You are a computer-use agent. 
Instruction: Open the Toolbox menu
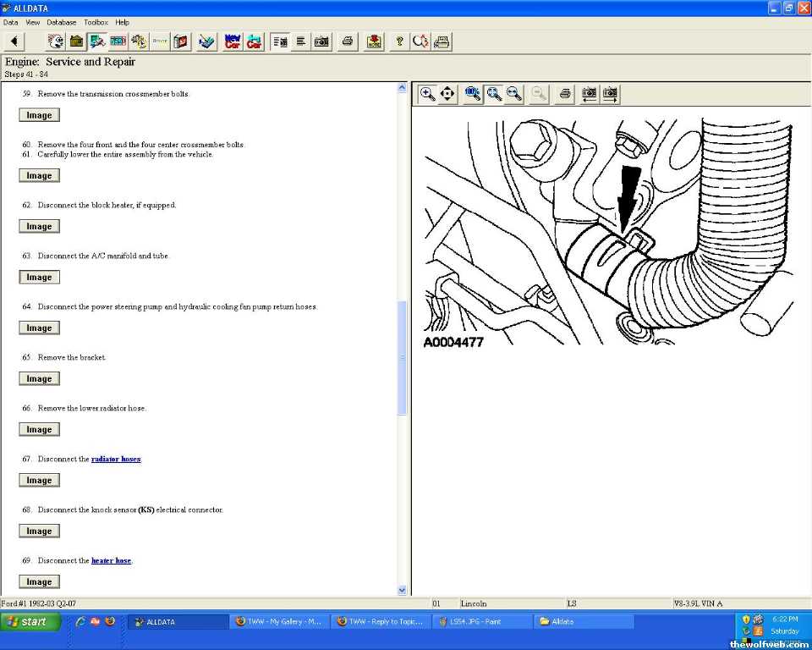click(x=96, y=22)
